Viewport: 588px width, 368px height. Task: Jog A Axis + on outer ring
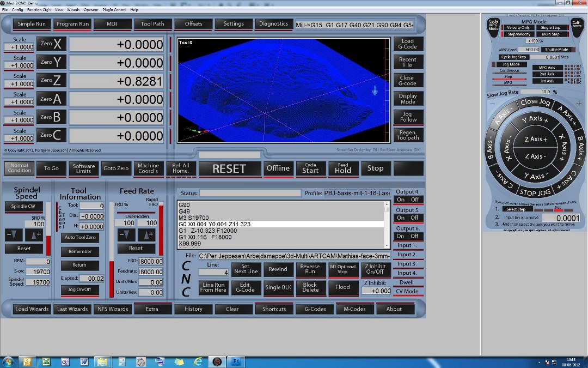[566, 115]
